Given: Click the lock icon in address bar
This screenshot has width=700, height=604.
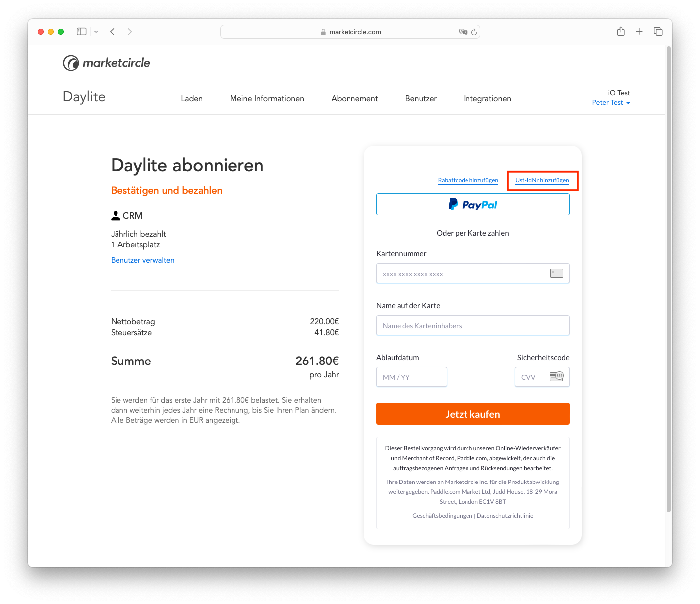Looking at the screenshot, I should (x=323, y=32).
